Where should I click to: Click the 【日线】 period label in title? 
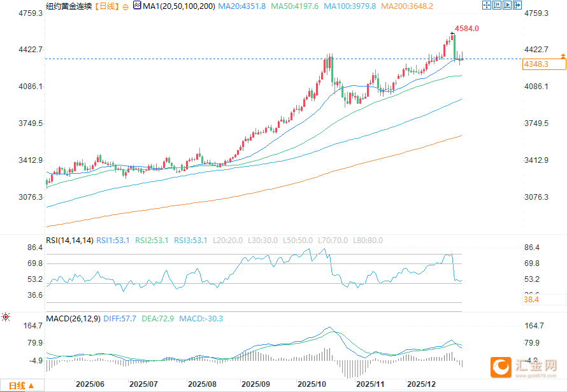pos(106,6)
